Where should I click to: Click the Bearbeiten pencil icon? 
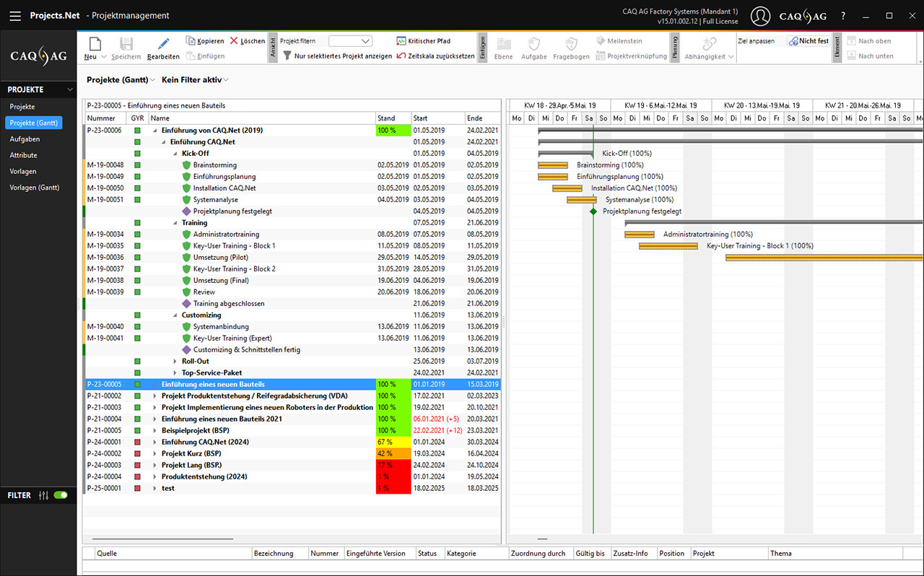(164, 43)
